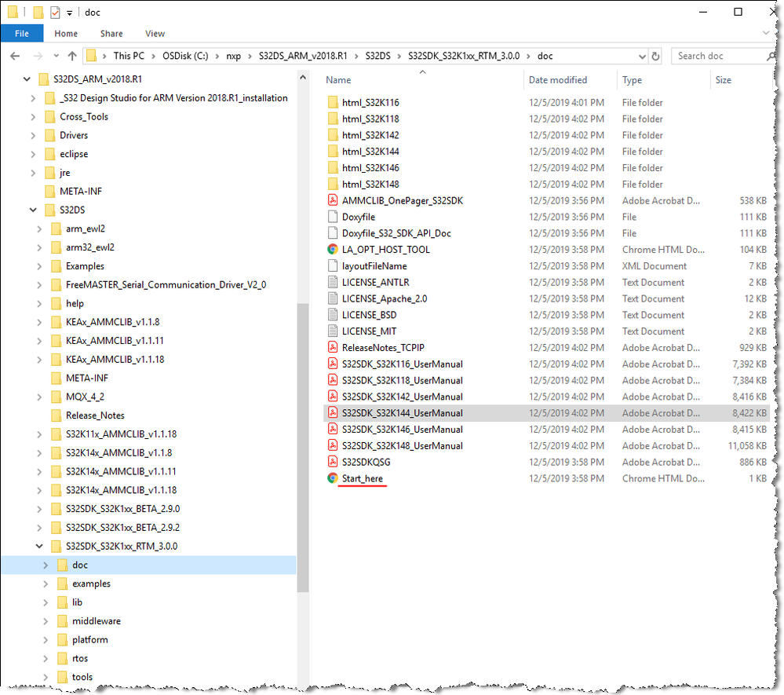784x695 pixels.
Task: Select the layoutFileName XML icon
Action: 333,265
